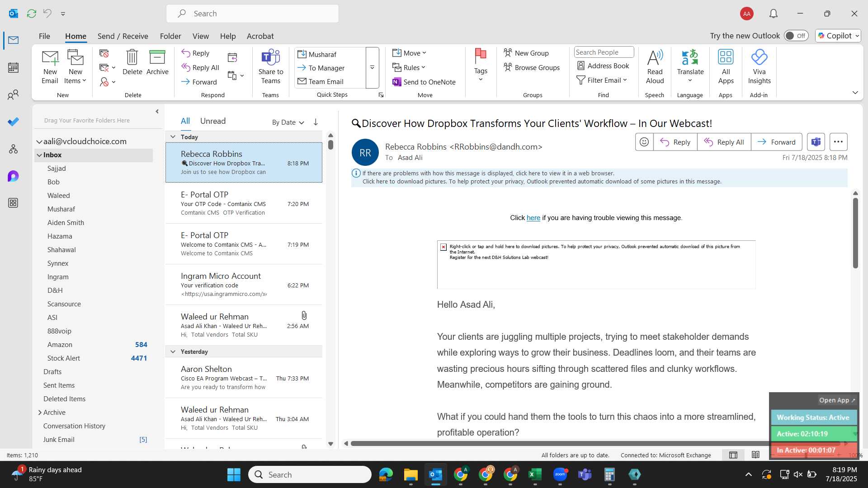Open All Apps button in ribbon
The height and width of the screenshot is (488, 868).
(x=726, y=67)
